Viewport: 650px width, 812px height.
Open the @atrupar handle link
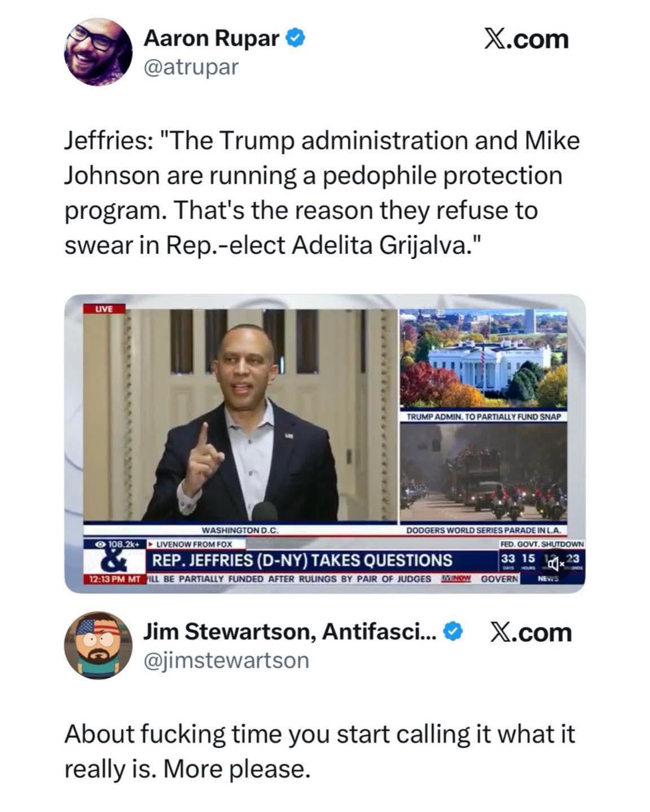pos(192,67)
